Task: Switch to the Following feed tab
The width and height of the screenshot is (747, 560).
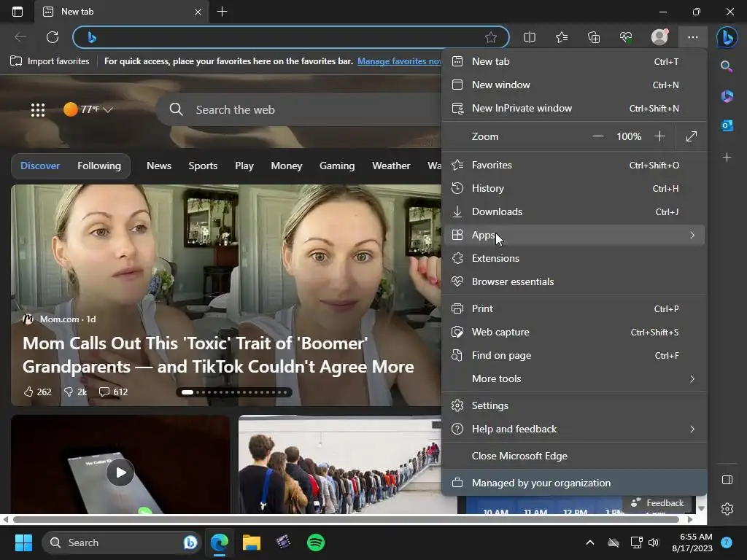Action: click(x=99, y=166)
